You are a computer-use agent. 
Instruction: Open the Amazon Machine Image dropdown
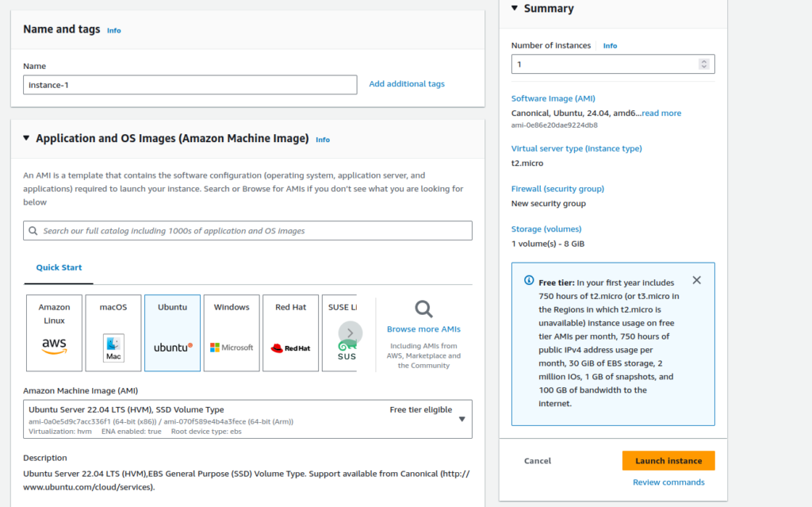point(462,419)
